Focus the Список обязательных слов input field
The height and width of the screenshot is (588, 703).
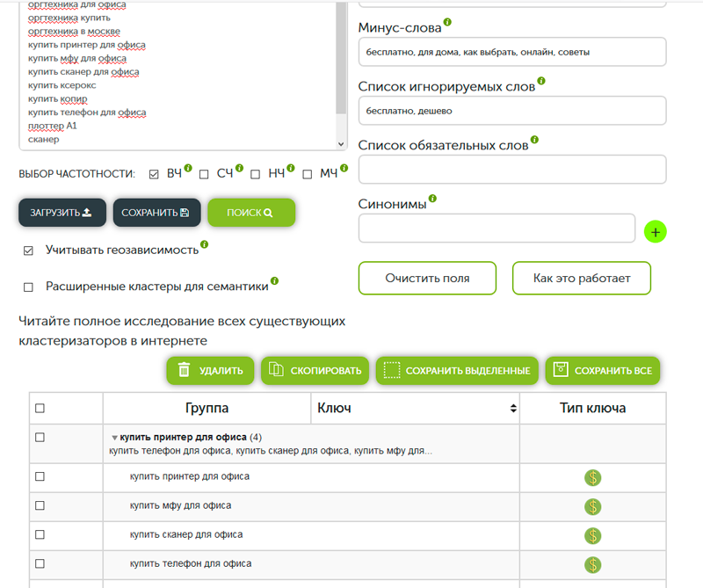click(x=512, y=169)
